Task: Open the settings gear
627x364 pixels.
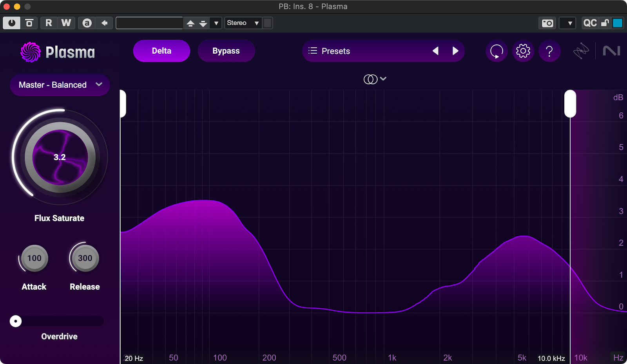Action: (523, 51)
